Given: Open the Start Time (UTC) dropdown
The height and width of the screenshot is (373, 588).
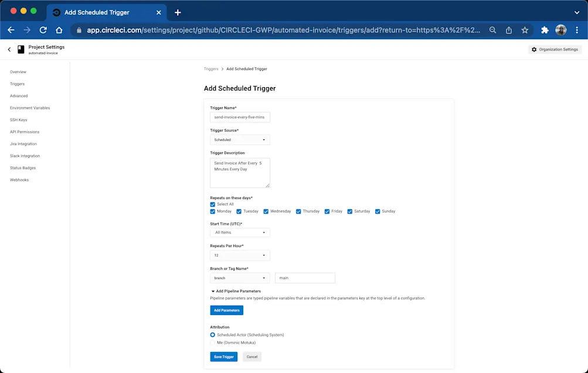Looking at the screenshot, I should [240, 232].
